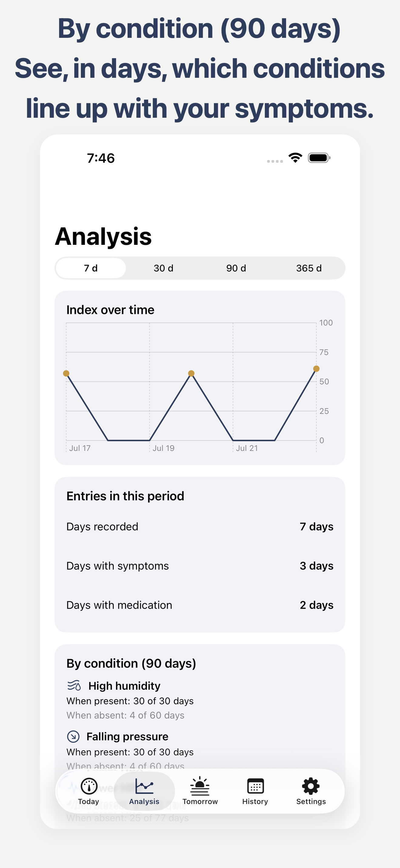The width and height of the screenshot is (400, 868).
Task: Tap the battery status icon
Action: (x=319, y=158)
